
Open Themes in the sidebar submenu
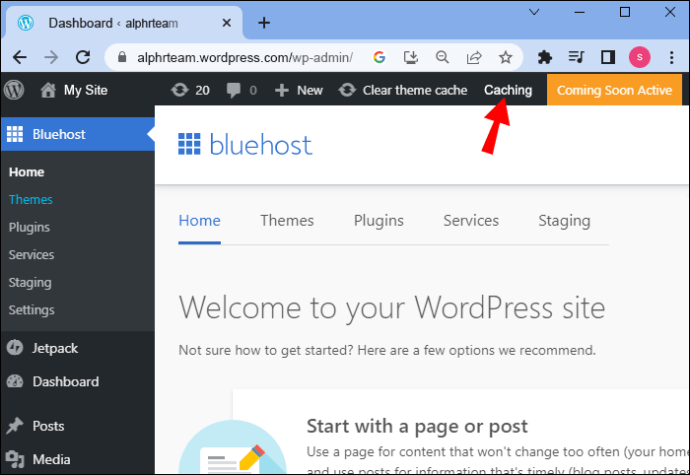coord(31,200)
